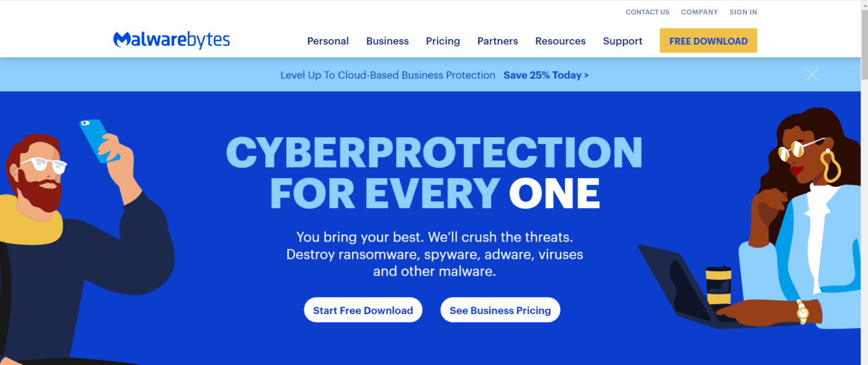Image resolution: width=868 pixels, height=365 pixels.
Task: Click the Start Free Download button
Action: point(363,310)
